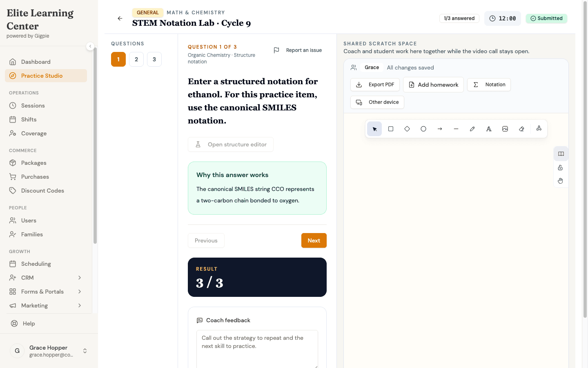Click the Other device button

pos(377,102)
